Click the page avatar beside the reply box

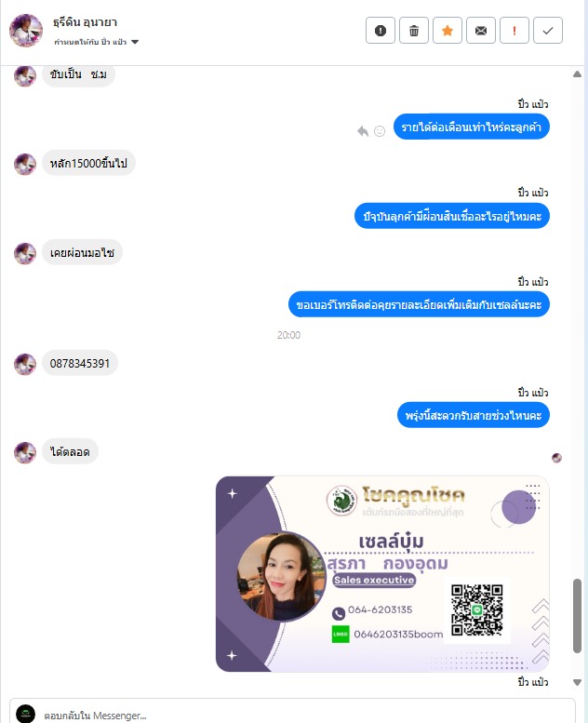point(25,714)
